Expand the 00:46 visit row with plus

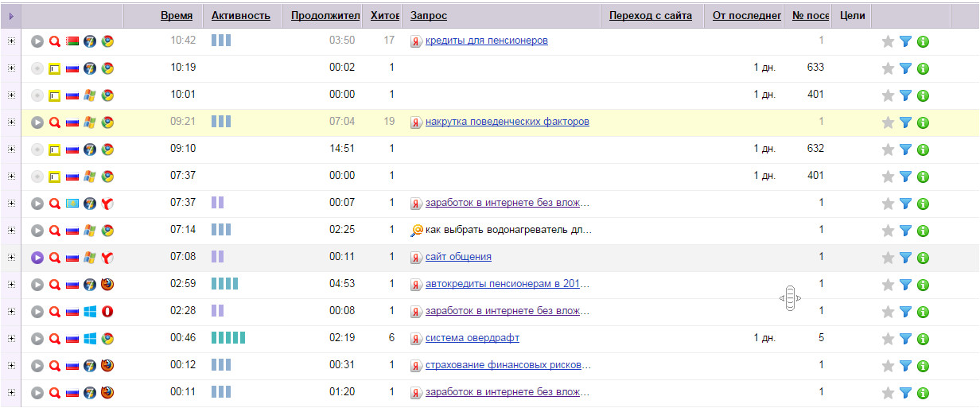[x=11, y=338]
